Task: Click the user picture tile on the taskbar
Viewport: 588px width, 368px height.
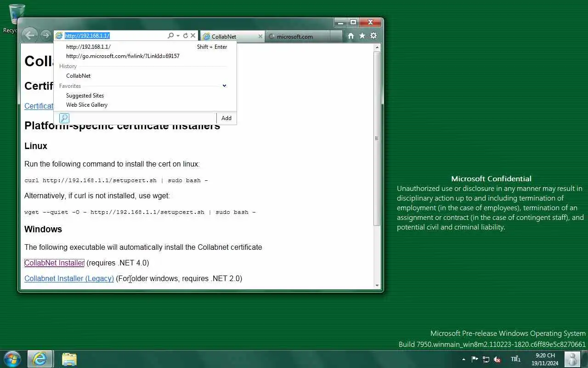Action: tap(572, 359)
